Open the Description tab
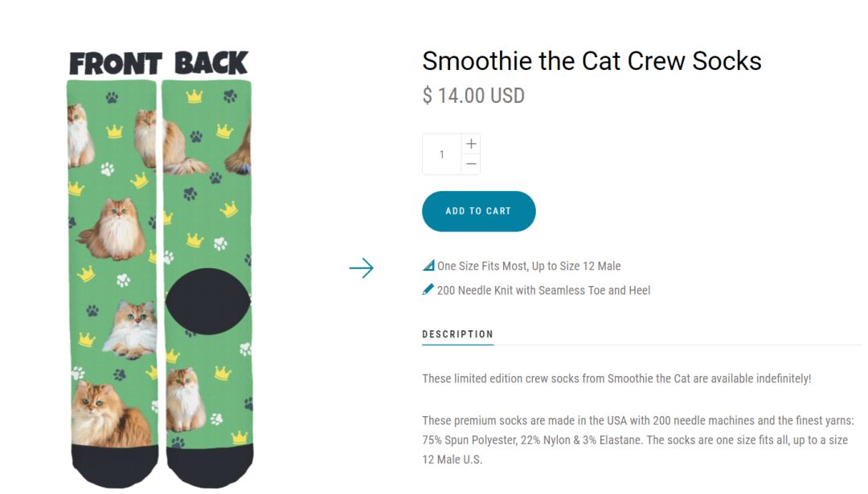868x494 pixels. coord(457,334)
